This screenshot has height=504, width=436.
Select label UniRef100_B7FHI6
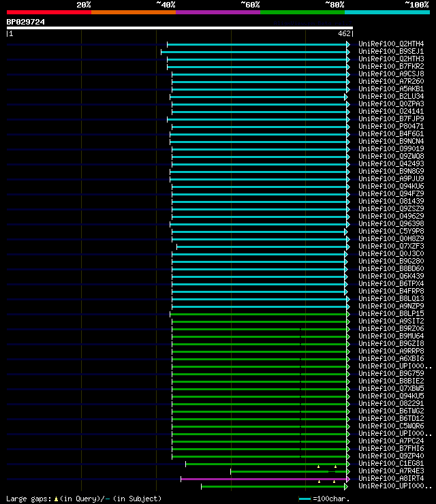pyautogui.click(x=391, y=448)
